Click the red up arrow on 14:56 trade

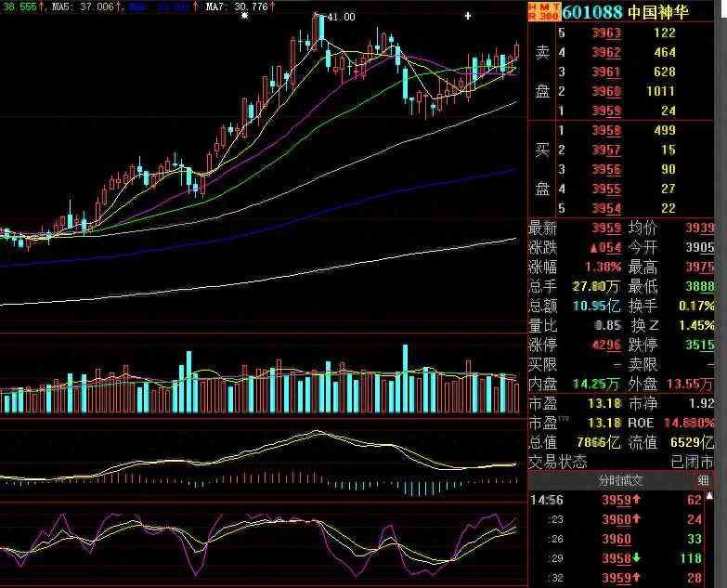pyautogui.click(x=638, y=500)
